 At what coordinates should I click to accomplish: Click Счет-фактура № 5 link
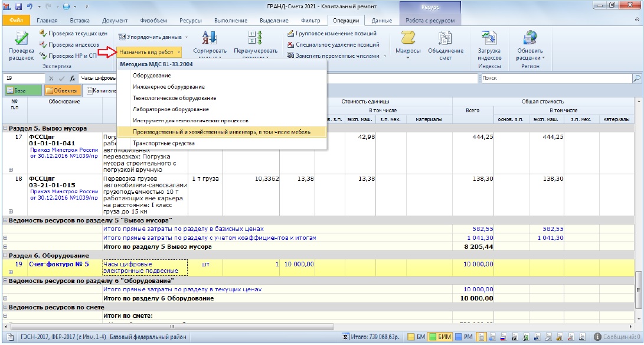(58, 264)
